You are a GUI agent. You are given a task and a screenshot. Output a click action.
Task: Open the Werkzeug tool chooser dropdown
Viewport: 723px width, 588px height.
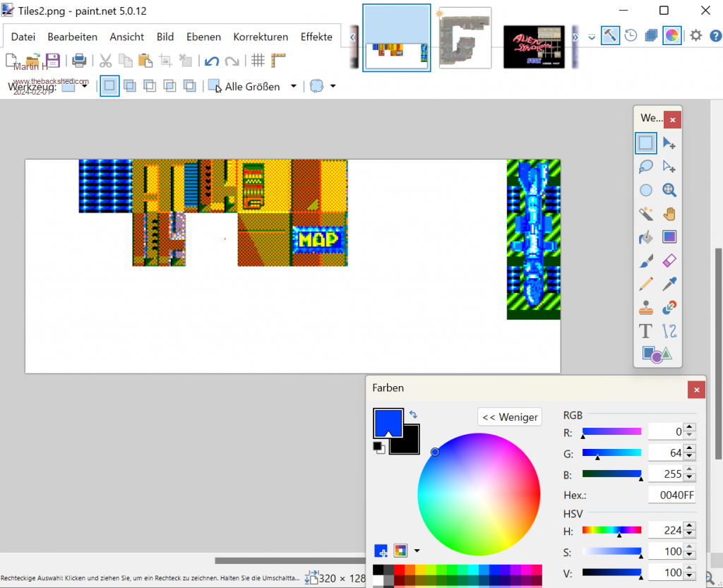85,86
